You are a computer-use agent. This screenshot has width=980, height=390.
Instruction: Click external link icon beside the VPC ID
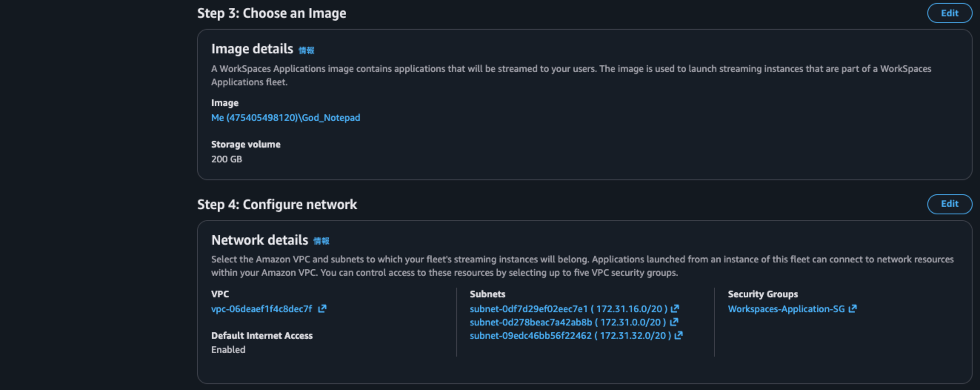322,308
